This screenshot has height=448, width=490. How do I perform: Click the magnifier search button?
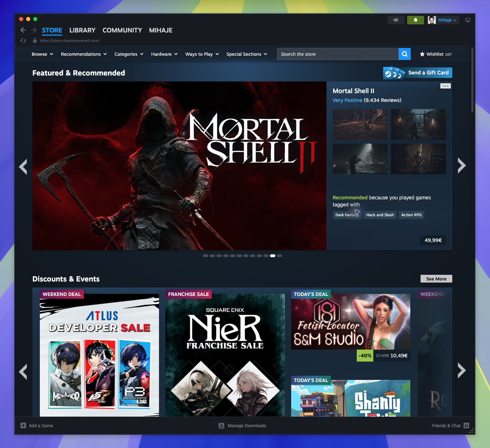pyautogui.click(x=405, y=54)
